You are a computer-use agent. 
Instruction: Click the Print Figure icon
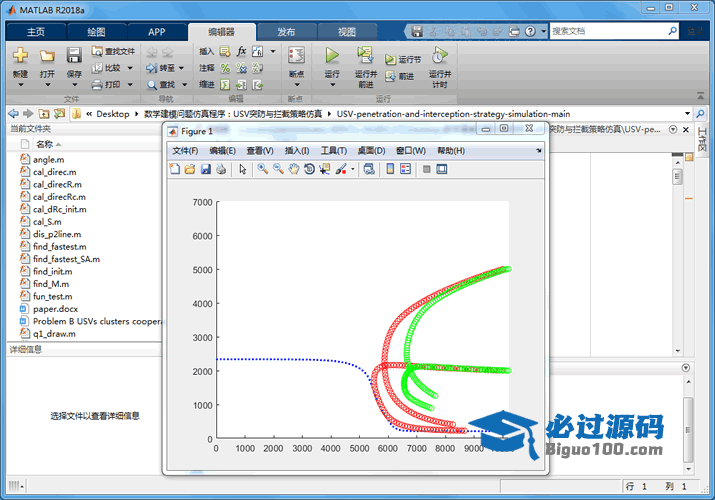[x=221, y=170]
